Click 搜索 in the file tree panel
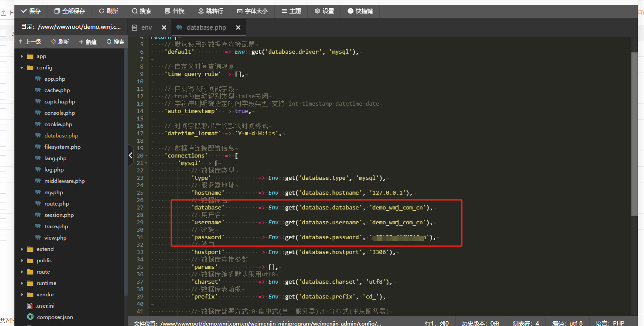 (116, 42)
